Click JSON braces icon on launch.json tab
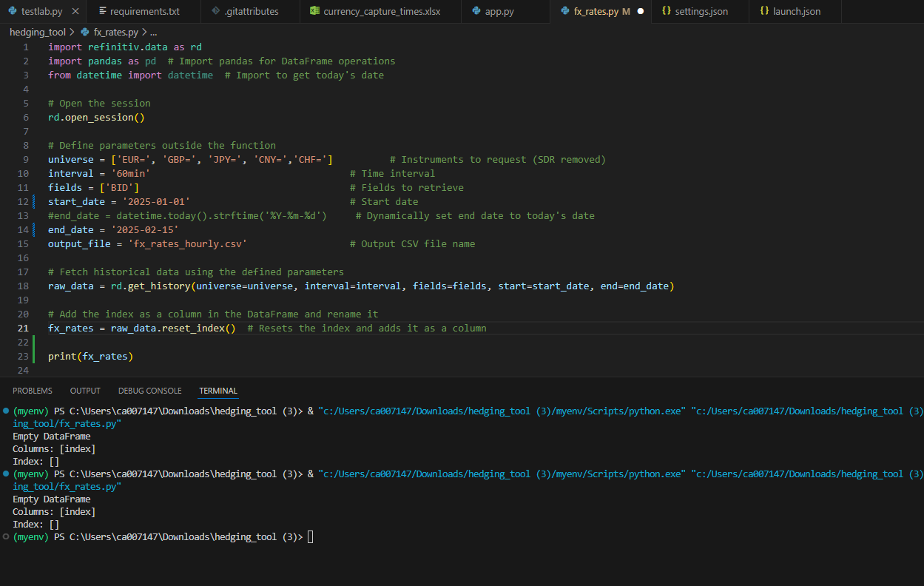Screen dimensions: 924x586 (x=763, y=11)
